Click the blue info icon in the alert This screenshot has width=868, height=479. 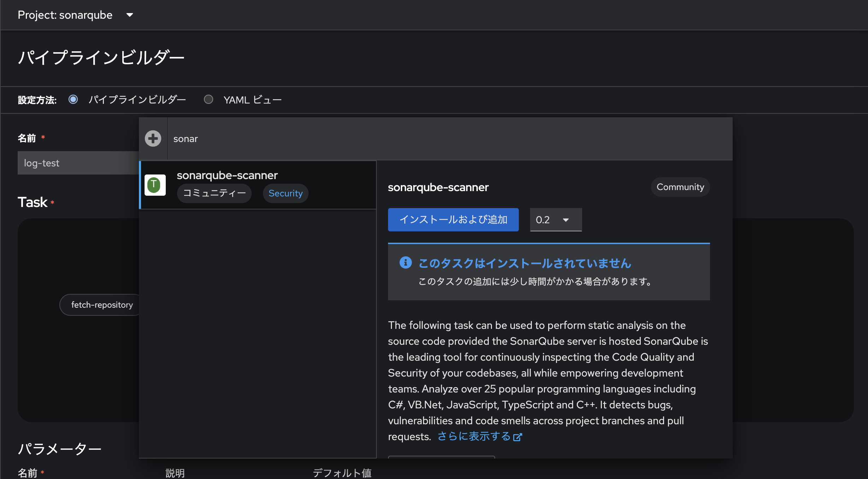click(405, 263)
